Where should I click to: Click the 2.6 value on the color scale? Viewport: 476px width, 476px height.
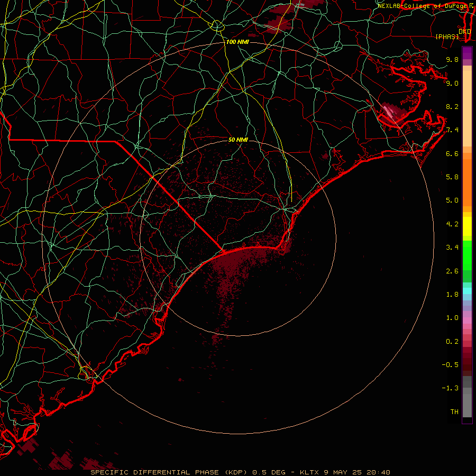tap(452, 271)
